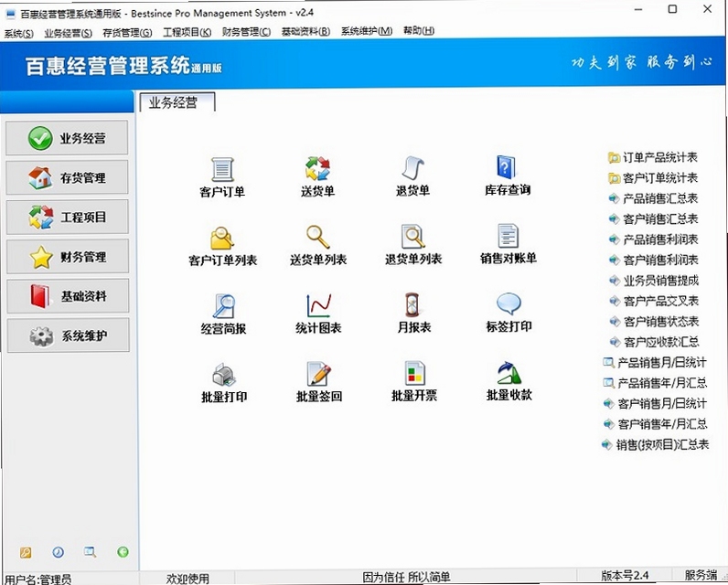The height and width of the screenshot is (585, 728).
Task: Open 产品销售汇总表 report link
Action: click(653, 198)
